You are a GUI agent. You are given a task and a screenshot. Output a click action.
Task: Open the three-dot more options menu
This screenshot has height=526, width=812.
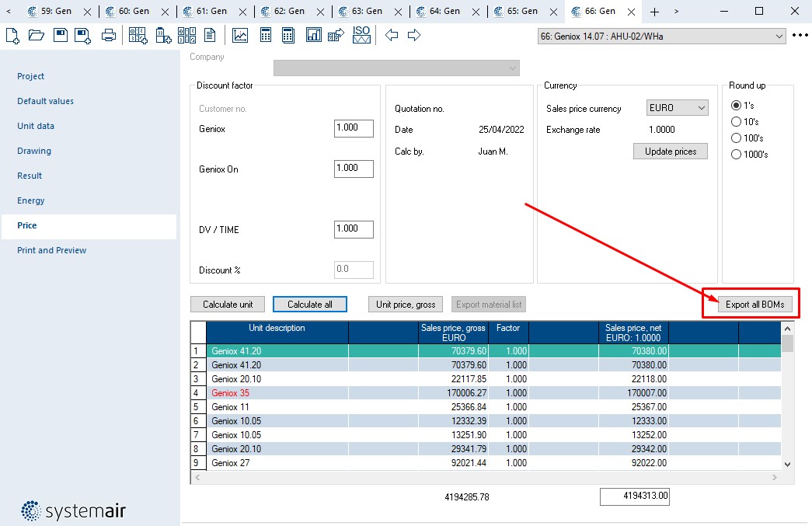(x=800, y=35)
